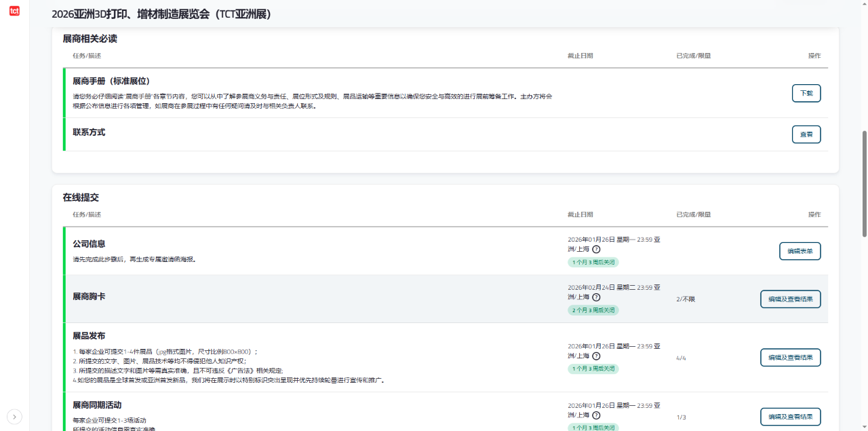Open 编辑及查看结果 for 展商同期活动

791,417
